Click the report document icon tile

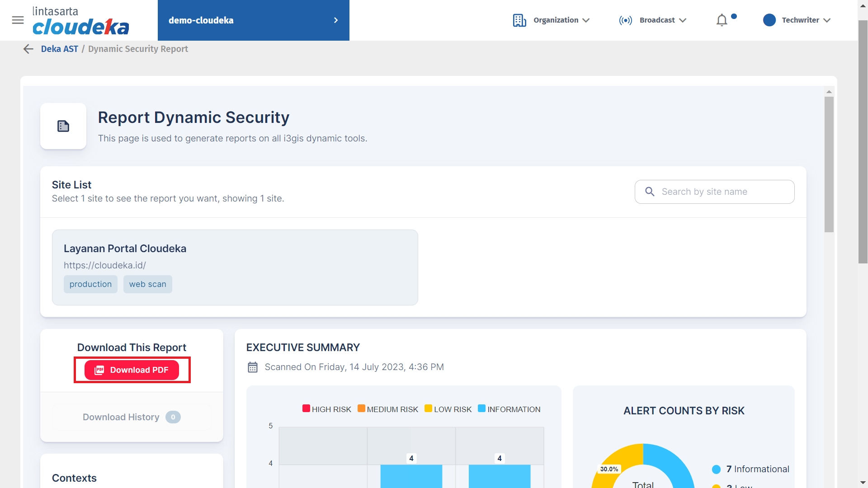[x=63, y=126]
